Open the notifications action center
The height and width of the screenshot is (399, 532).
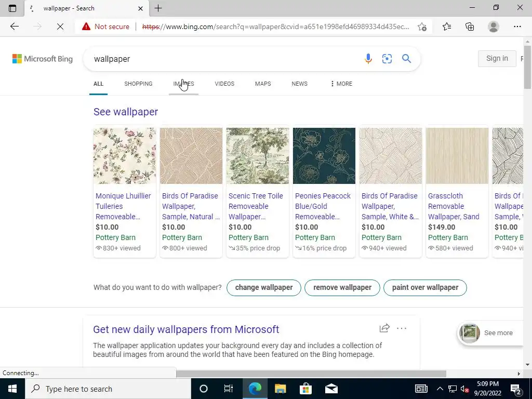point(516,389)
